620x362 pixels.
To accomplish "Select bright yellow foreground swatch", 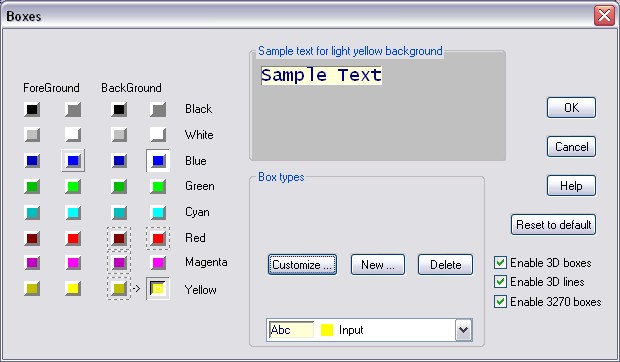I will coord(73,288).
